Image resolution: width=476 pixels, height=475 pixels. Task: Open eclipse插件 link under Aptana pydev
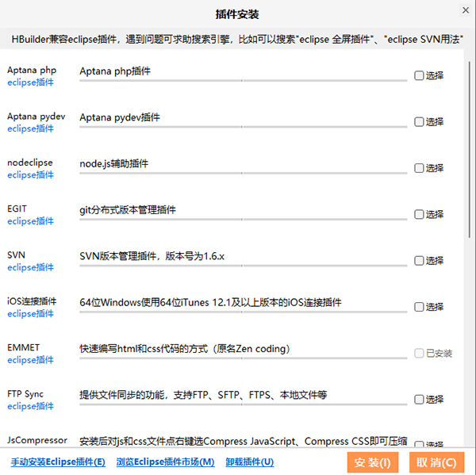point(30,128)
